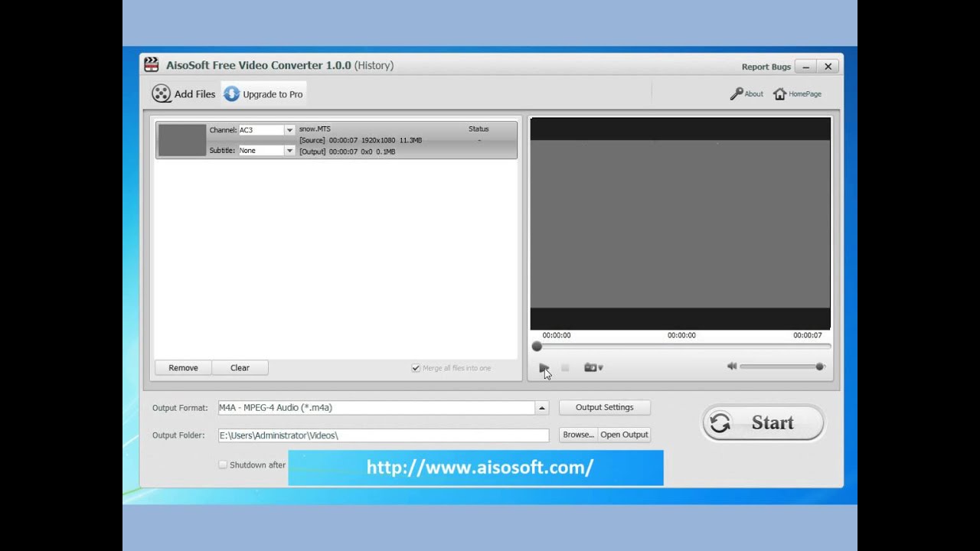
Task: Mute audio with the speaker icon
Action: (732, 367)
